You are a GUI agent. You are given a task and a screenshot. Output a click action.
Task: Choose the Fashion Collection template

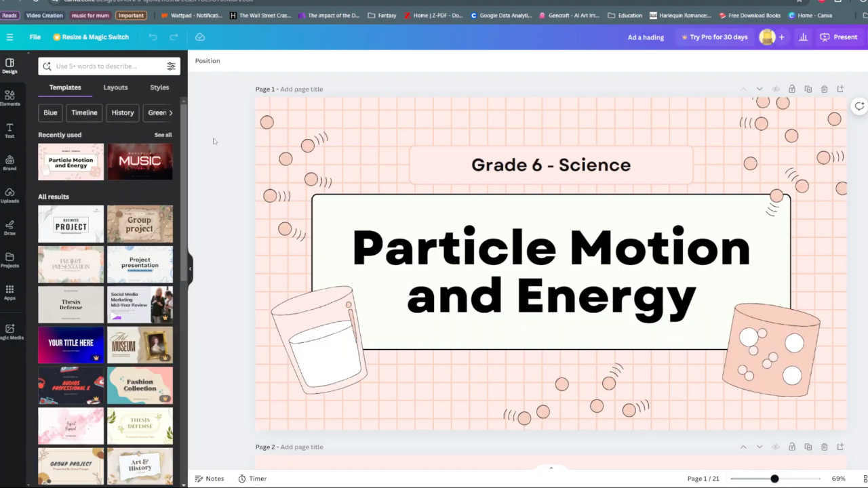coord(140,385)
